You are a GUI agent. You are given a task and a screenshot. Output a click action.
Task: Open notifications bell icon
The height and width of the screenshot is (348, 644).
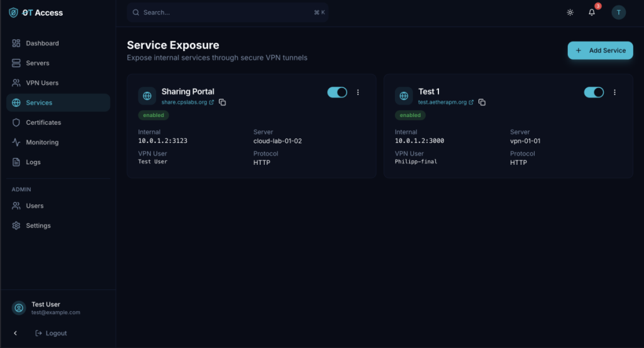[592, 13]
